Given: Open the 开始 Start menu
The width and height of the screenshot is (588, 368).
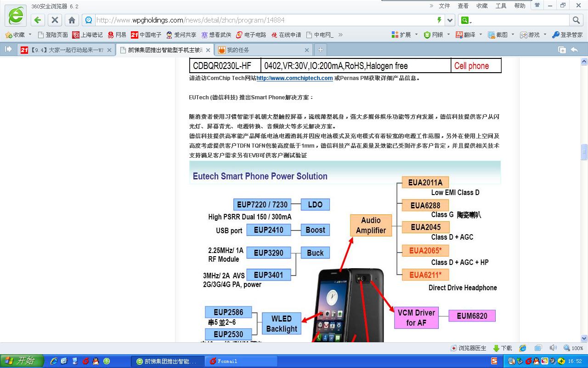Looking at the screenshot, I should point(22,361).
